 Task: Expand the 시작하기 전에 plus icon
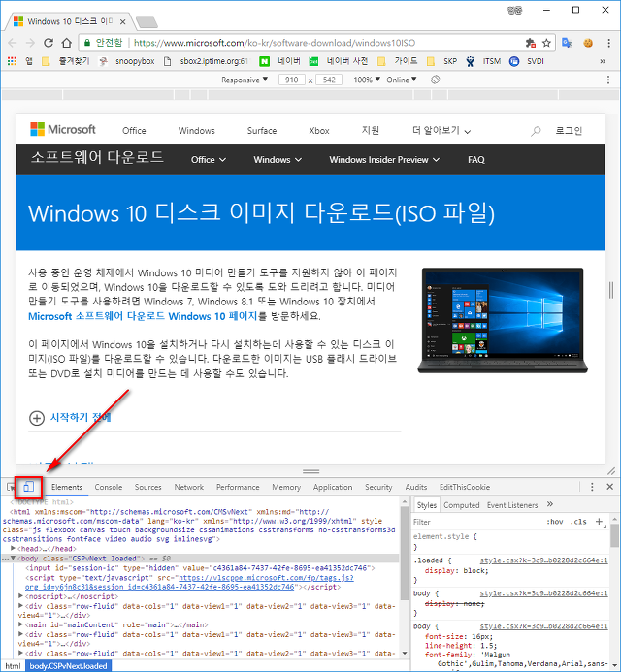(x=37, y=418)
